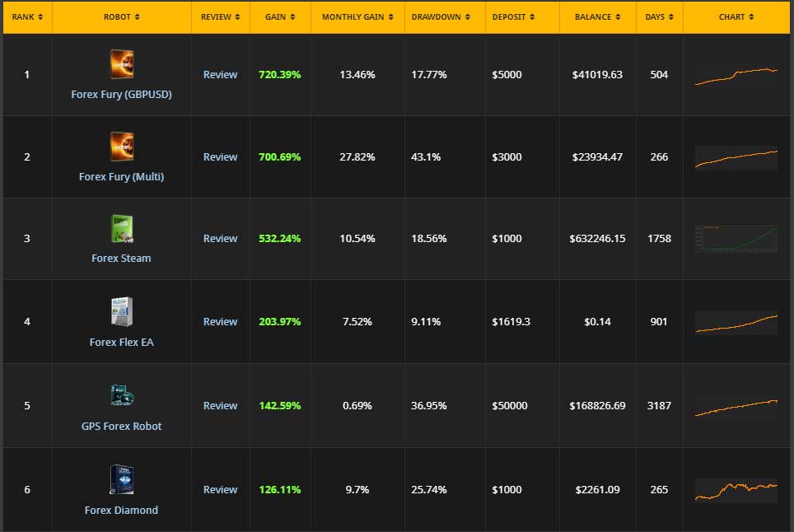
Task: Open the Forex Flex EA name link
Action: (x=122, y=342)
